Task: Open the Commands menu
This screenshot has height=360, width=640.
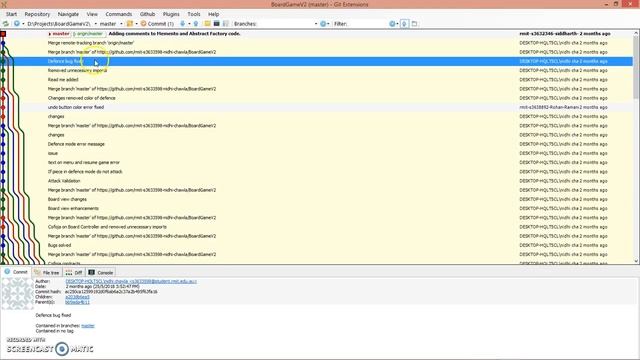Action: (119, 14)
